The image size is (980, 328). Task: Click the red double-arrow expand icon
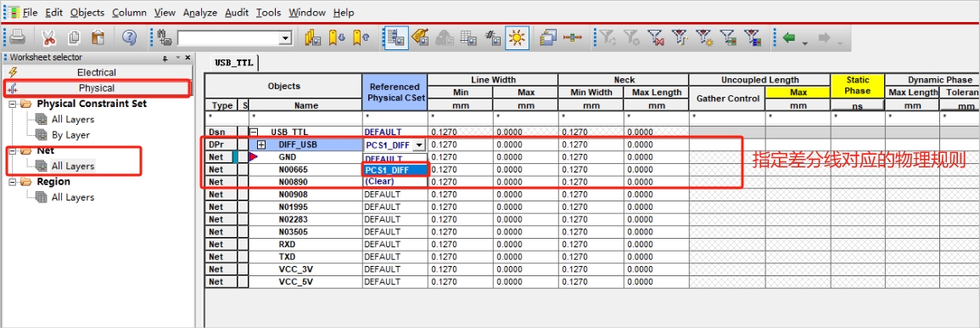[x=573, y=37]
